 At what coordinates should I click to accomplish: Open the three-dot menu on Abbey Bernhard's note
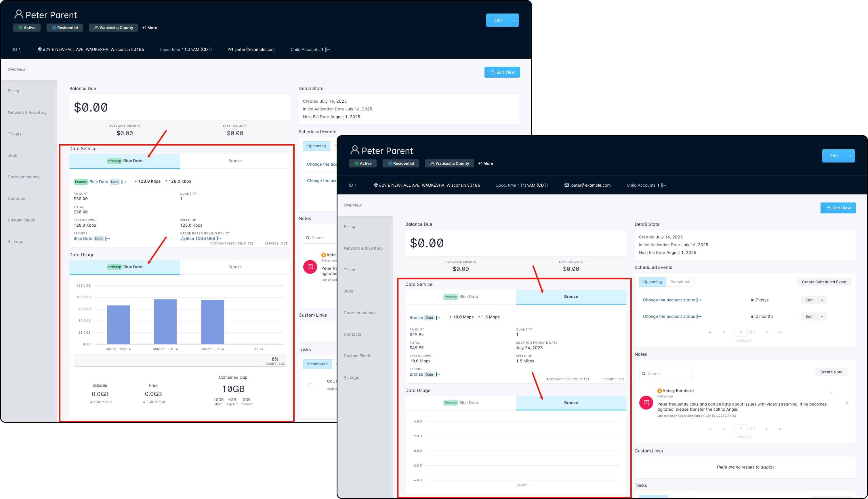pyautogui.click(x=832, y=393)
